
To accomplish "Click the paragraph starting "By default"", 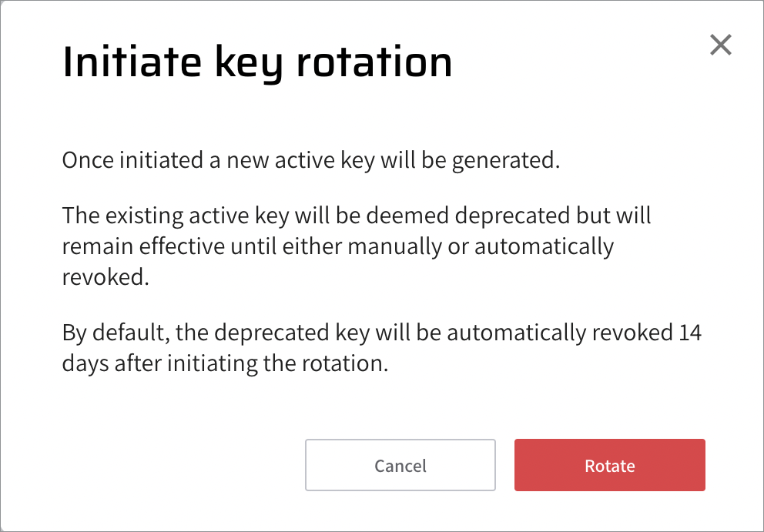I will click(381, 348).
